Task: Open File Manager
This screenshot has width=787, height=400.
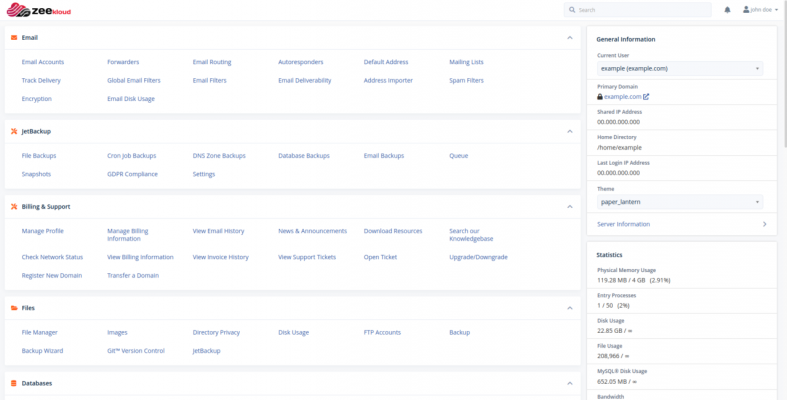Action: (39, 332)
